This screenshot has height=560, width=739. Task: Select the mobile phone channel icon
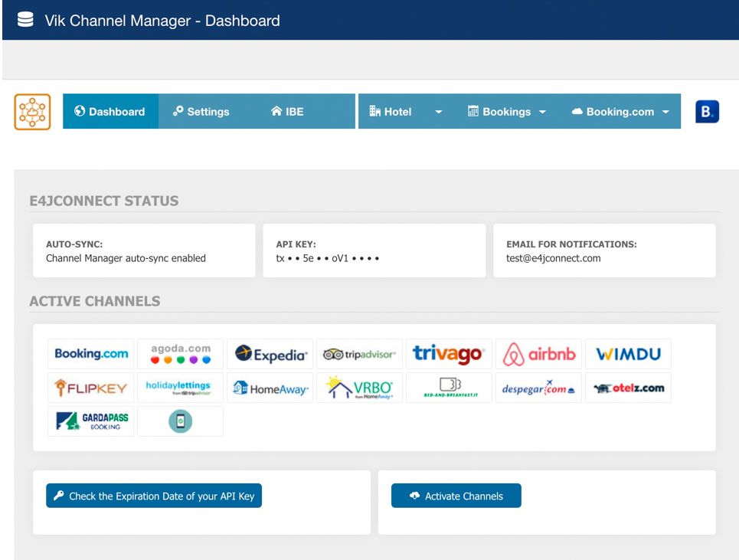pyautogui.click(x=181, y=421)
